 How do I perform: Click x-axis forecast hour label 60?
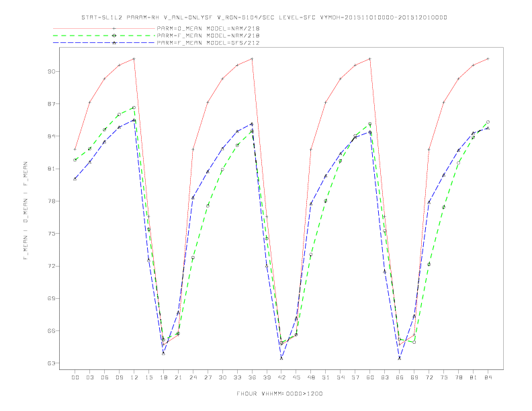370,377
